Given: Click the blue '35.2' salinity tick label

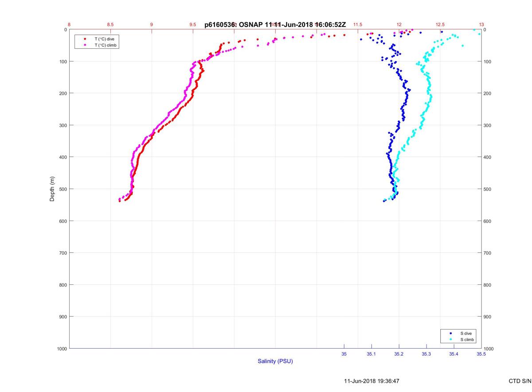Looking at the screenshot, I should (399, 354).
